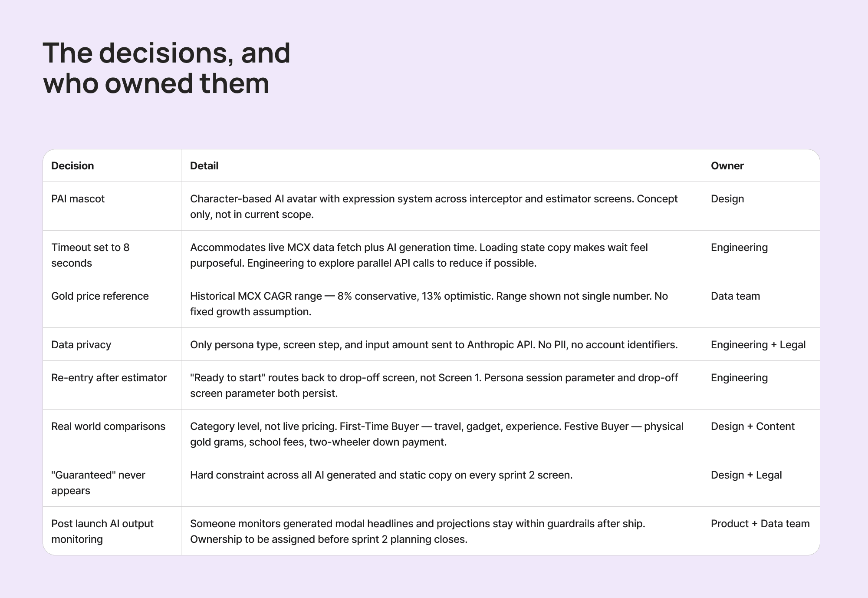The image size is (868, 598).
Task: Select the 'Detail' column header
Action: coord(204,166)
